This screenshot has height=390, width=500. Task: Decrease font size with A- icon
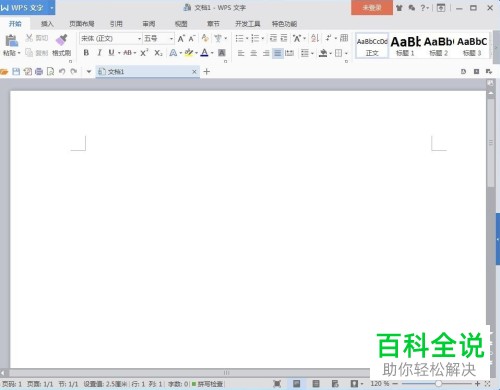click(192, 38)
